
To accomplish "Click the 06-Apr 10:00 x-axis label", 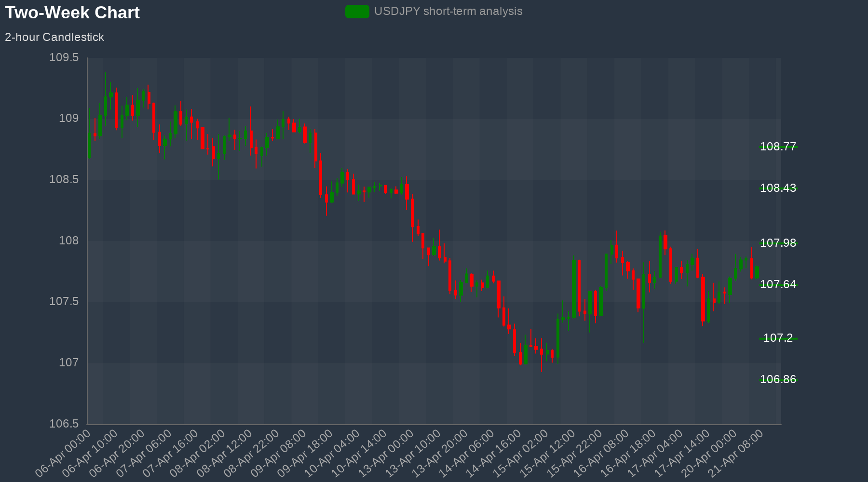I will click(x=90, y=454).
